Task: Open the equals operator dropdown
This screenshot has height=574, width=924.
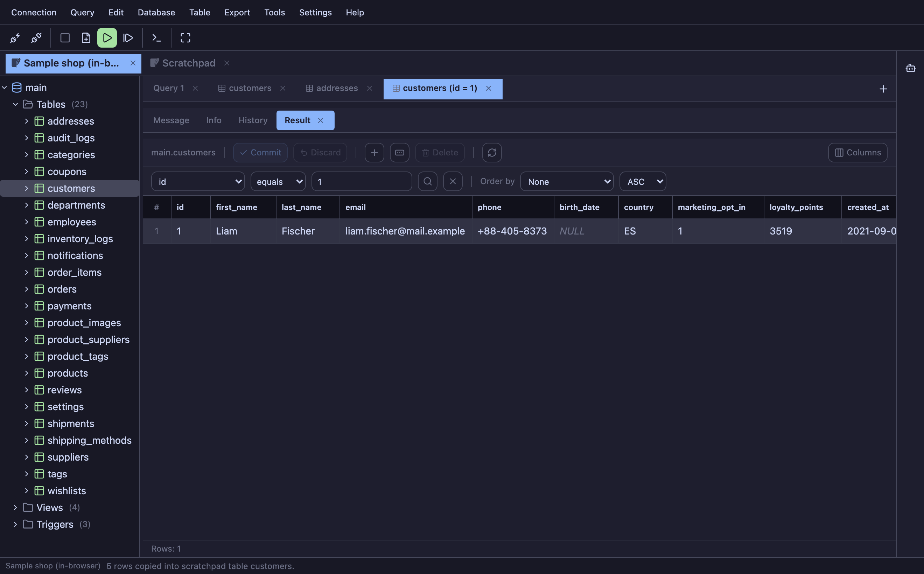Action: [278, 181]
